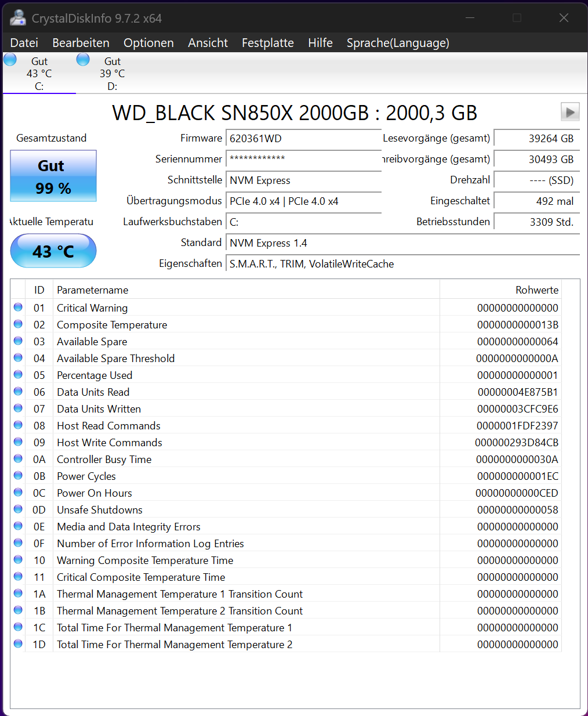Click the Laufwerksbuchstaben field

pyautogui.click(x=303, y=222)
